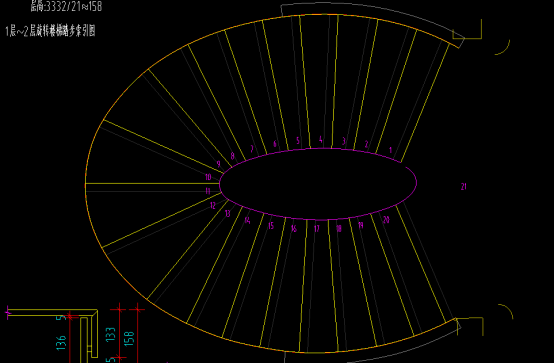Select step label 12 near the ellipse

click(213, 205)
